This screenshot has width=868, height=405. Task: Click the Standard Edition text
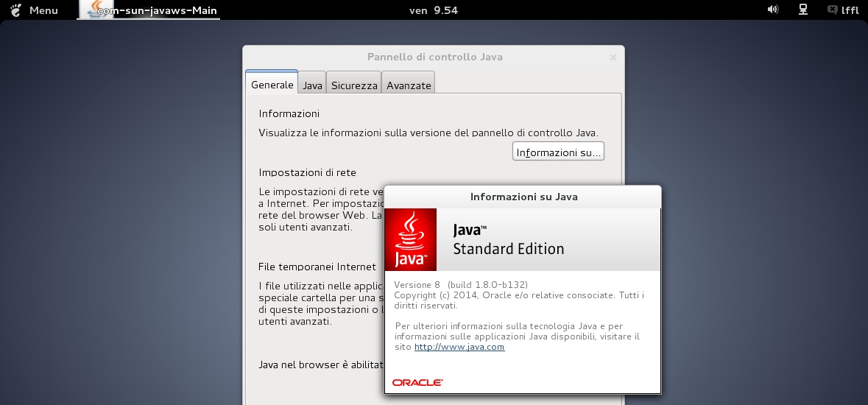pyautogui.click(x=509, y=249)
